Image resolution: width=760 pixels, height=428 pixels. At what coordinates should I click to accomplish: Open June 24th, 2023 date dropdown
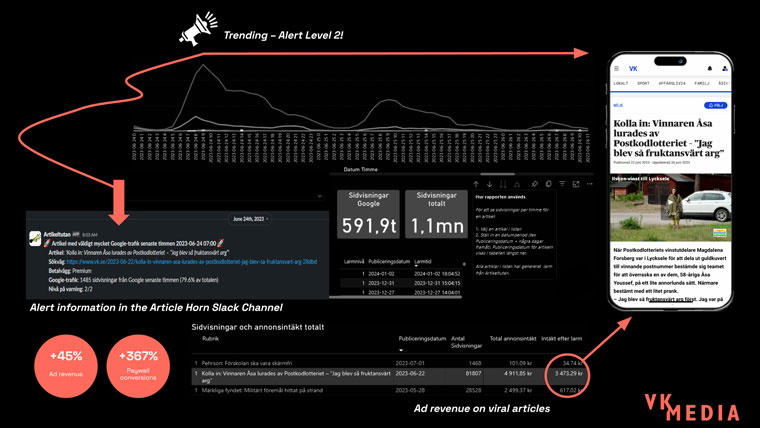[x=250, y=219]
